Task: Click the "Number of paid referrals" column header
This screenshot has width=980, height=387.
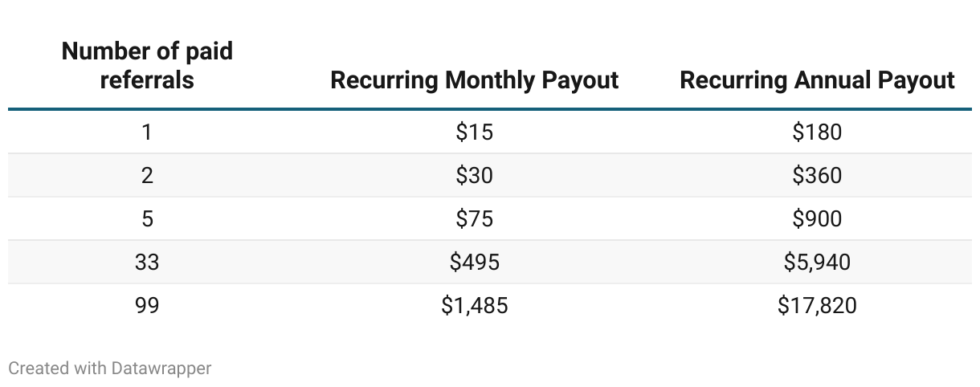Action: (147, 66)
